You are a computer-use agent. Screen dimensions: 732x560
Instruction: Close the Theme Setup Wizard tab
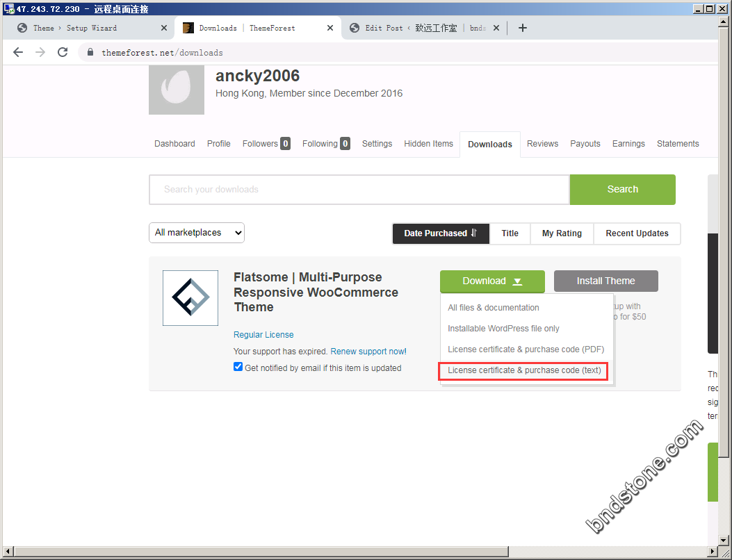pos(164,28)
